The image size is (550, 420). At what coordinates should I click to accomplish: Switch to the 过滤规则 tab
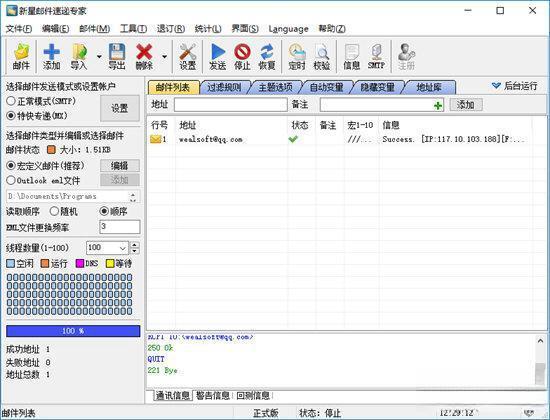pyautogui.click(x=224, y=87)
